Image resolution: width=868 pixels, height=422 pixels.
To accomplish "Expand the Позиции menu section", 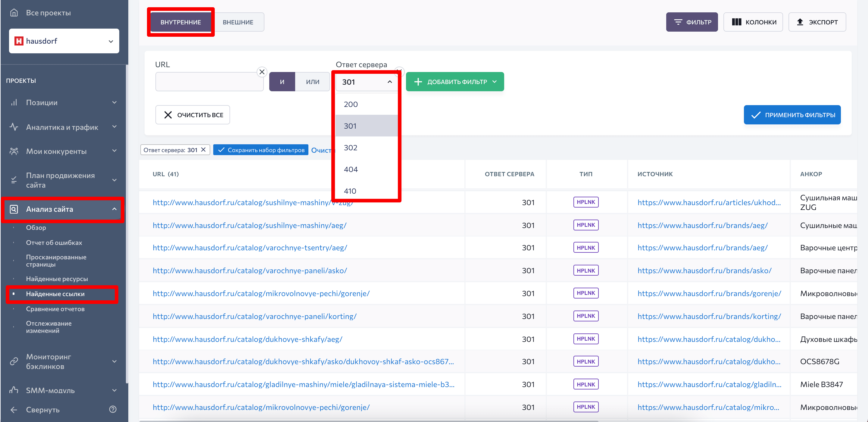I will coord(114,102).
